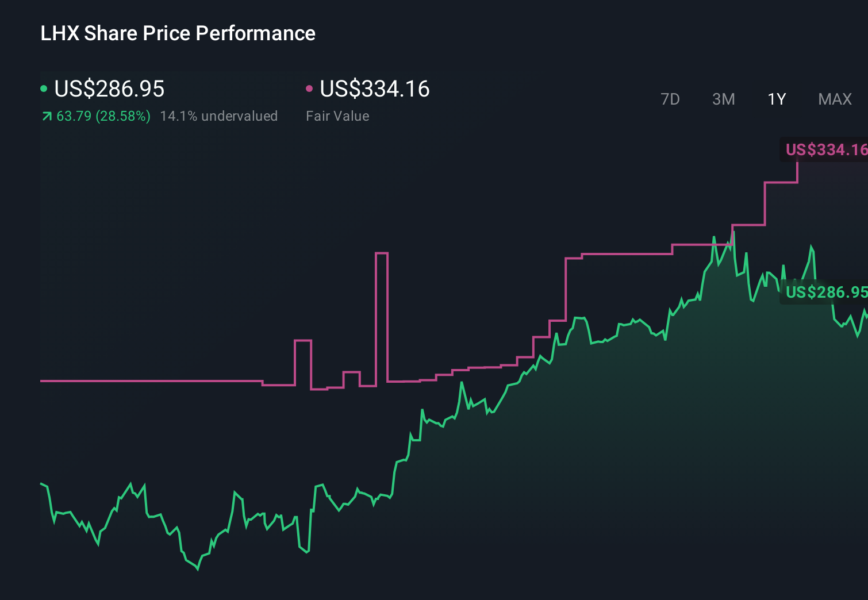This screenshot has height=600, width=868.
Task: Toggle the share price series via its dot
Action: point(44,88)
